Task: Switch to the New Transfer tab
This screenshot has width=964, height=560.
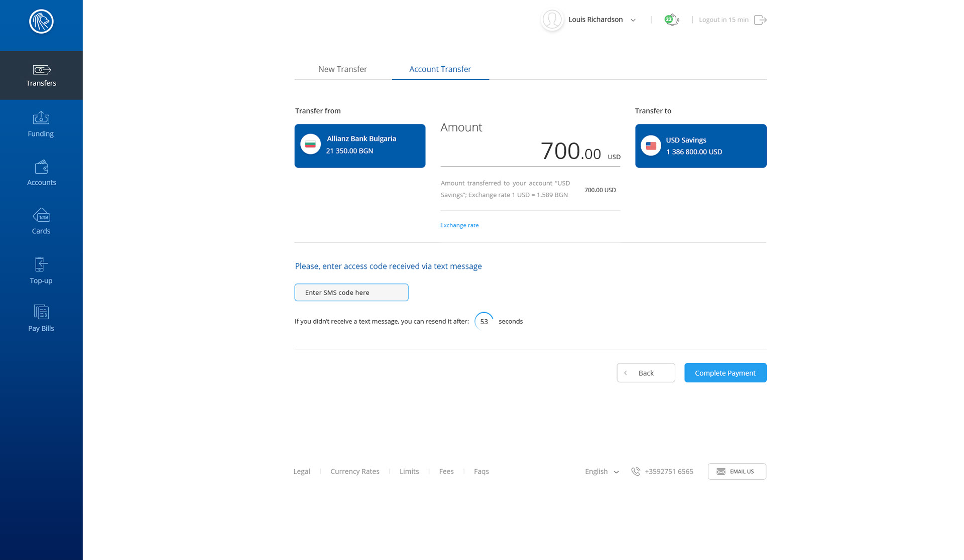Action: tap(342, 69)
